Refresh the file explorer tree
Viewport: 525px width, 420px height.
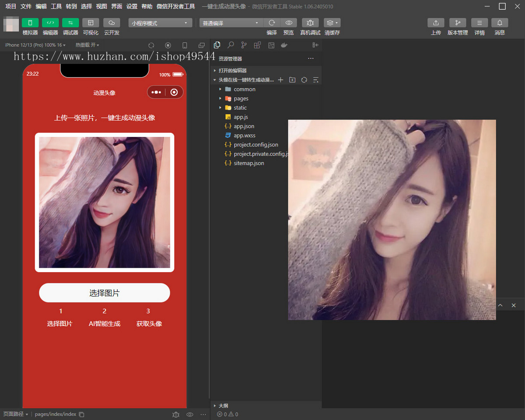tap(304, 80)
